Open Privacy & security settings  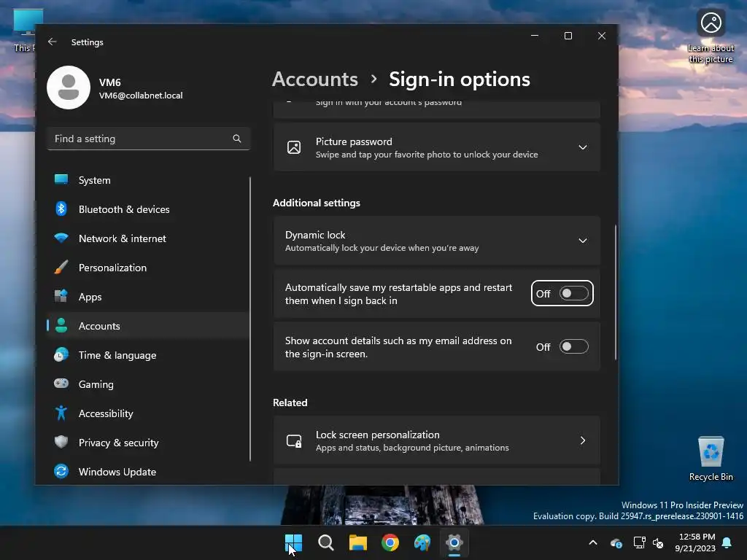148,443
